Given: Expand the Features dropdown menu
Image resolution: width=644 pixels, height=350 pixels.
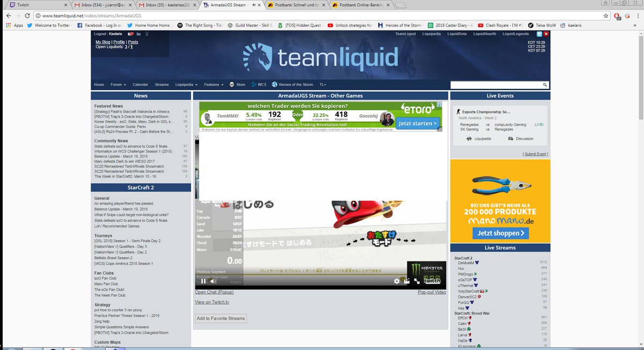Looking at the screenshot, I should point(214,84).
